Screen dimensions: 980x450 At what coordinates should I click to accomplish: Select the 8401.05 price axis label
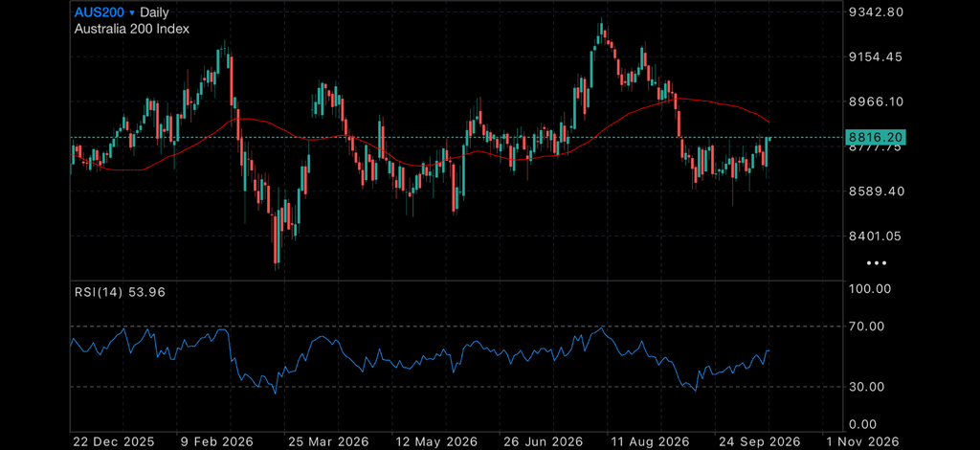(877, 236)
